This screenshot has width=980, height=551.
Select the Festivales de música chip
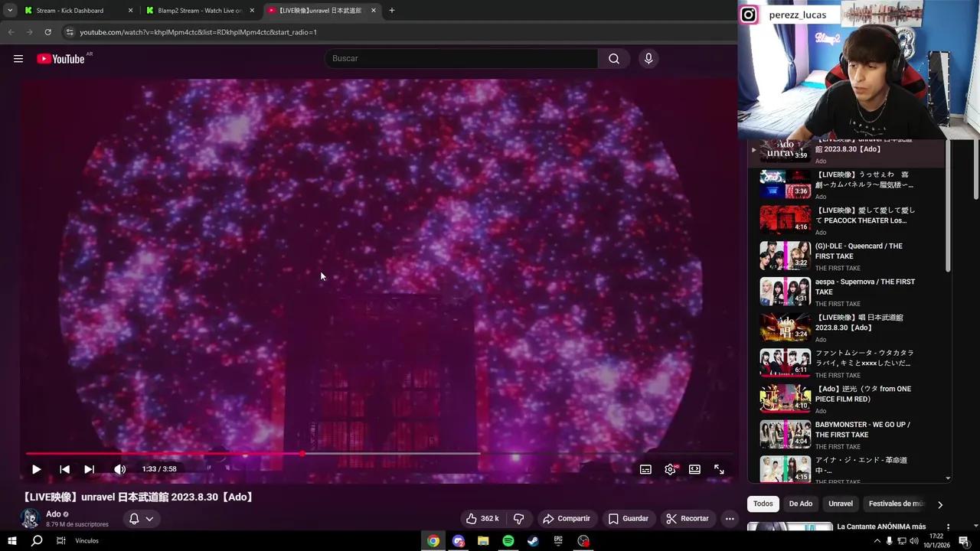coord(897,504)
